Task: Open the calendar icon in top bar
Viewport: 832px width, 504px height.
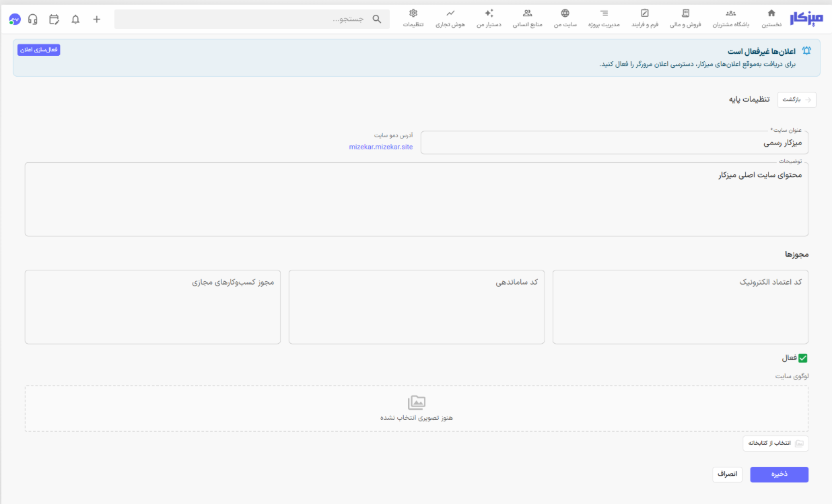Action: pyautogui.click(x=55, y=20)
